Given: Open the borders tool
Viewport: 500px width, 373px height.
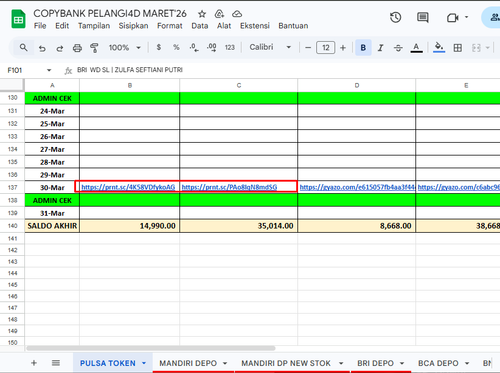Looking at the screenshot, I should click(x=458, y=48).
